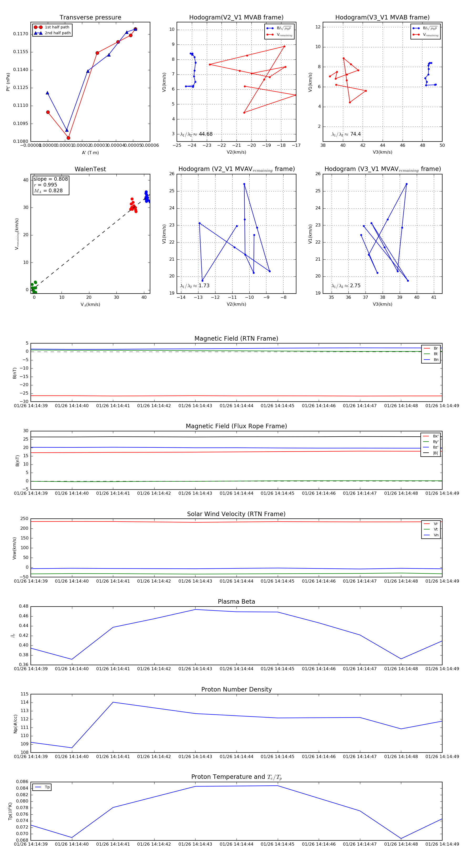This screenshot has height=868, width=473.
Task: Click the '1st half path' legend entry
Action: [x=52, y=27]
